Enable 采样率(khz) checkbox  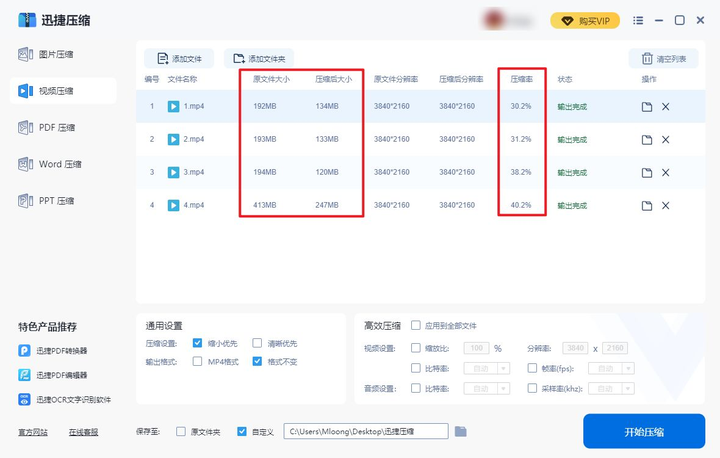(x=532, y=388)
